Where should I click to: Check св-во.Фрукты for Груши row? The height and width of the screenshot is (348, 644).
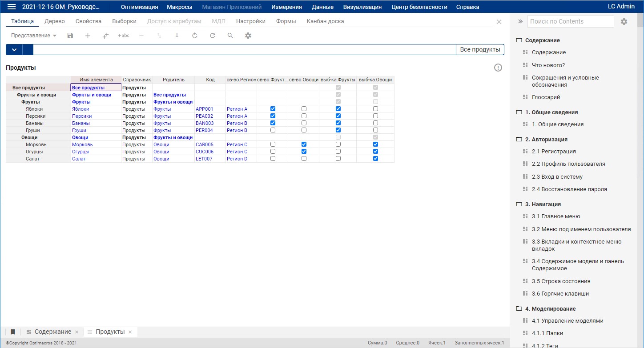click(x=273, y=130)
